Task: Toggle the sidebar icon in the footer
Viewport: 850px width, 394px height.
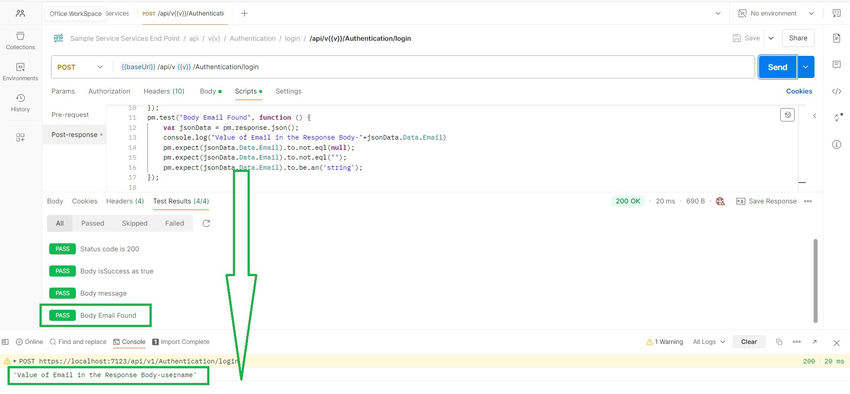Action: click(x=5, y=342)
